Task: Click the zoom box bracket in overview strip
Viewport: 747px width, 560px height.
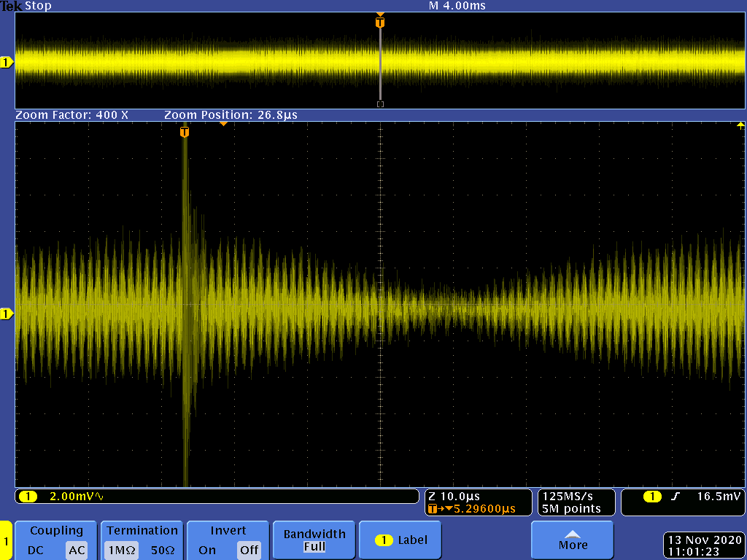Action: click(x=380, y=104)
